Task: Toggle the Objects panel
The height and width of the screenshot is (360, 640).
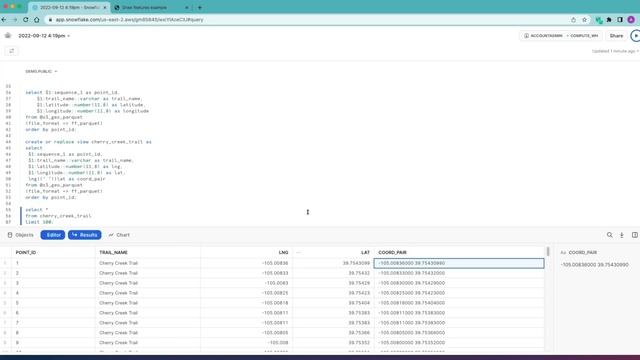Action: [20, 235]
